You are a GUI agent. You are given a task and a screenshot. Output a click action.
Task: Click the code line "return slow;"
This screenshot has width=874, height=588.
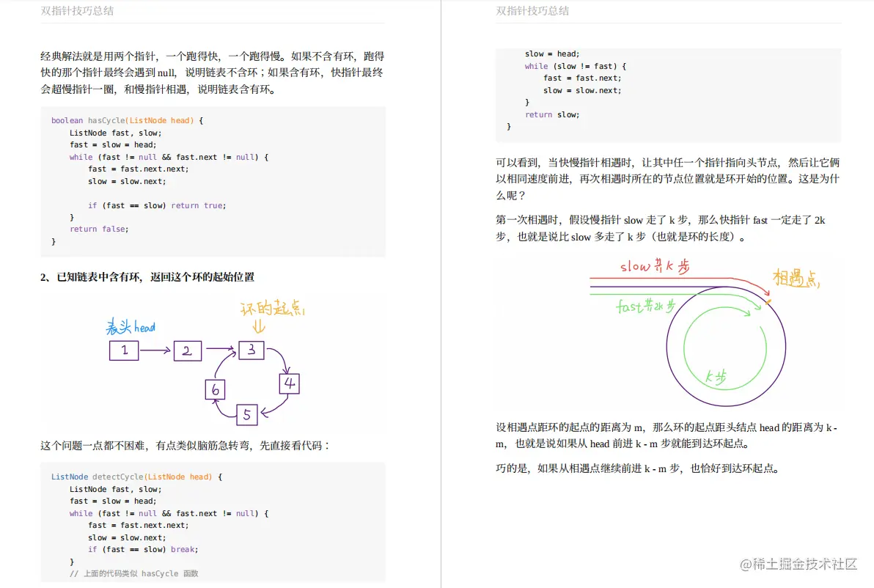[552, 115]
